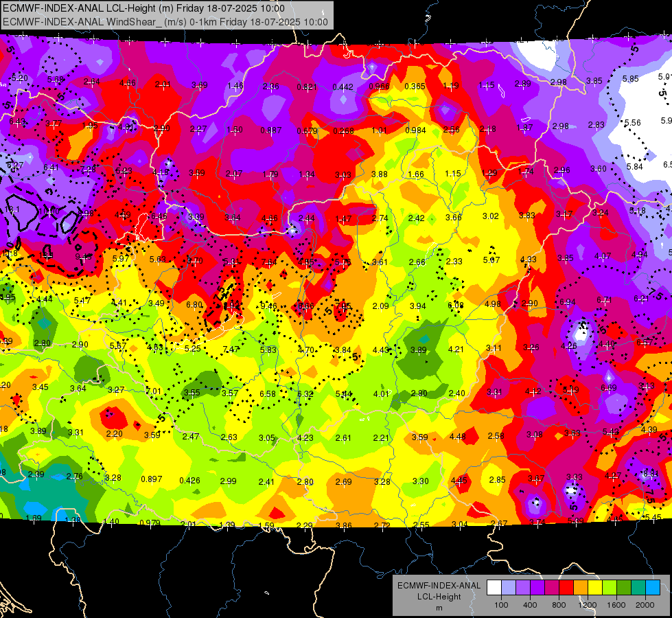
Task: Click the wind shear value 0.268
Action: (x=343, y=130)
